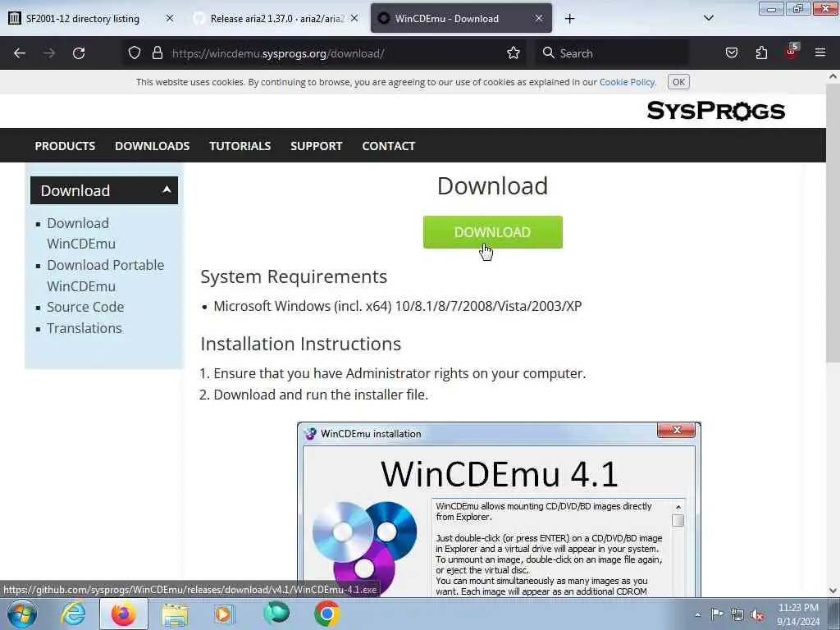Screen dimensions: 840x630
Task: Open the DOWNLOADS menu
Action: 152,146
